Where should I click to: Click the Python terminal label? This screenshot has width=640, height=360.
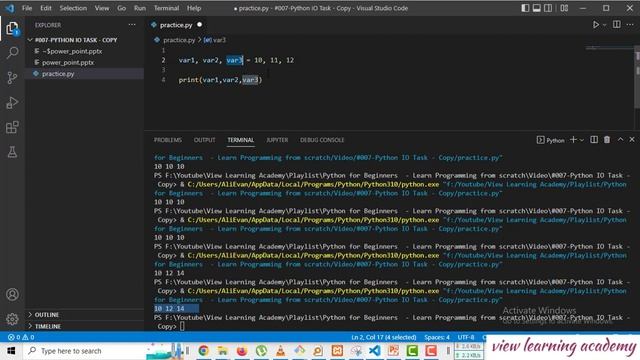(x=550, y=140)
